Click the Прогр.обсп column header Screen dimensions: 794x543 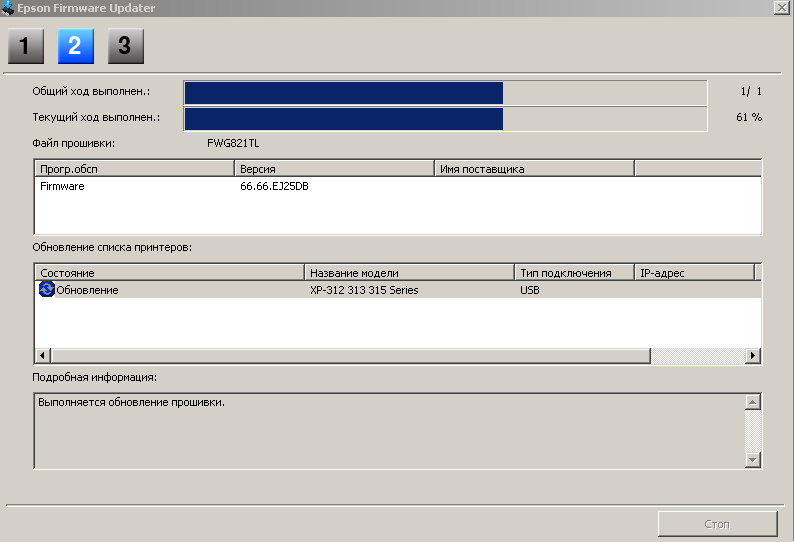134,169
